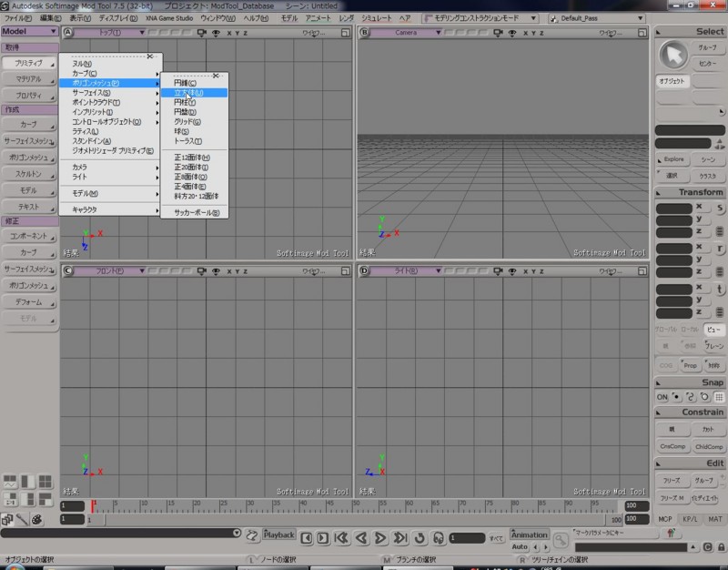Click the camera icon in viewport C header
Image resolution: width=728 pixels, height=570 pixels.
click(201, 270)
